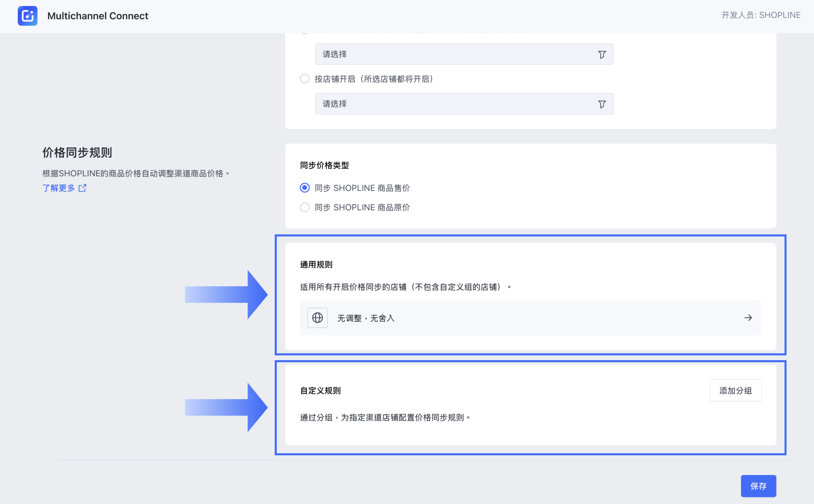
Task: Click the filter icon in first 请选择 field
Action: tap(602, 54)
